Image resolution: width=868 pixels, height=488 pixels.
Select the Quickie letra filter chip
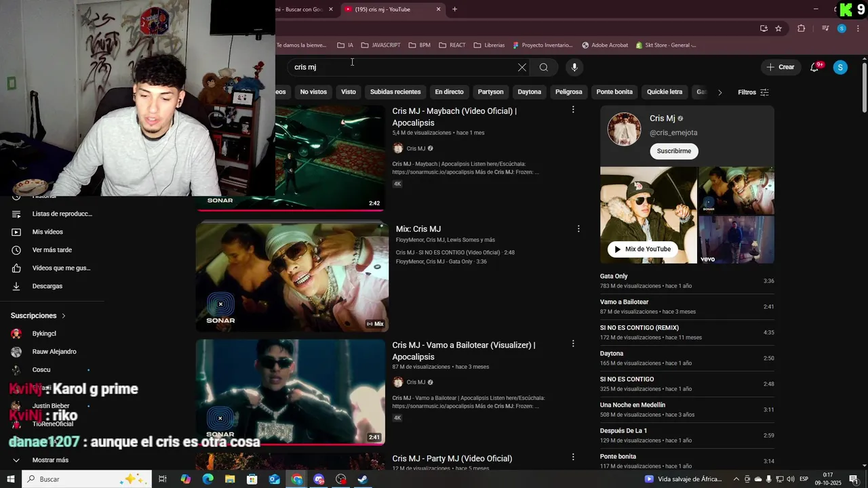tap(665, 91)
